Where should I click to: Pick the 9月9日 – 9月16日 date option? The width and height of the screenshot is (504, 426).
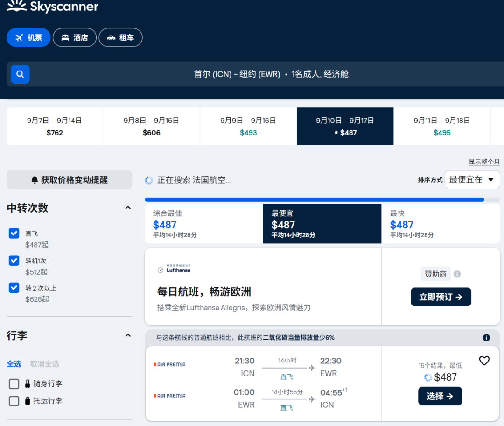(248, 127)
